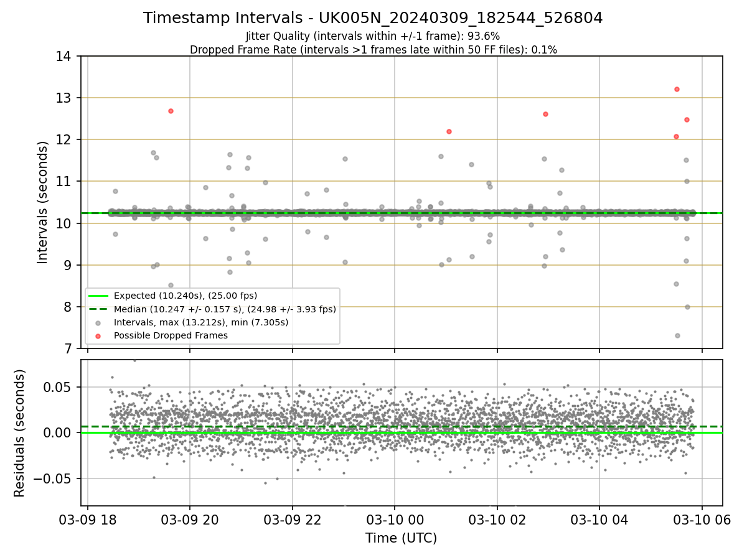Click the red point at 12.6 near 03-10 03:00
Screen dimensions: 747x560
click(x=545, y=114)
